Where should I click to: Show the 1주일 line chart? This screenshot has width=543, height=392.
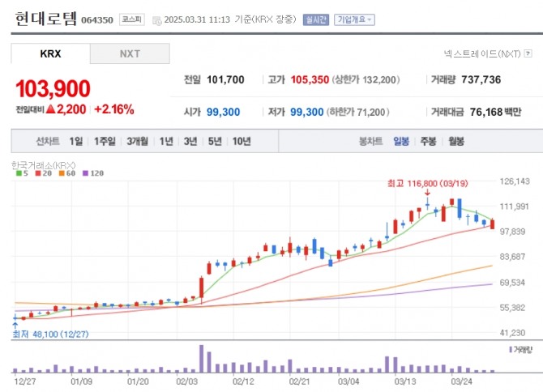coord(105,141)
